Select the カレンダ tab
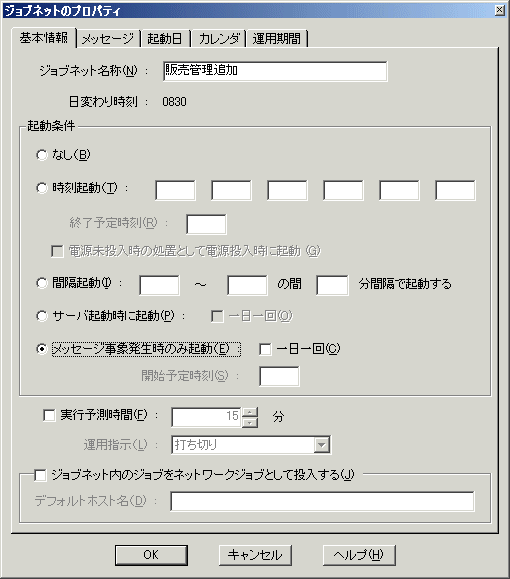This screenshot has height=579, width=510. coord(219,38)
